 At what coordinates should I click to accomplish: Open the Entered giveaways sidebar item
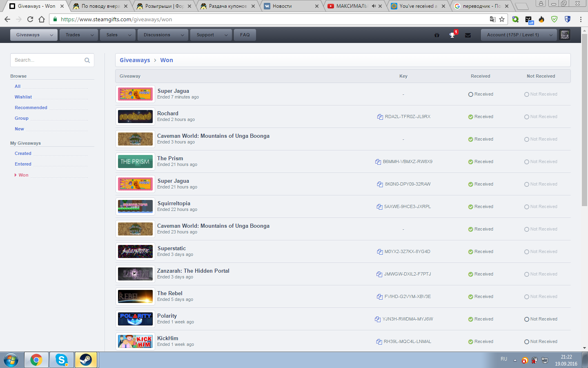pos(23,164)
